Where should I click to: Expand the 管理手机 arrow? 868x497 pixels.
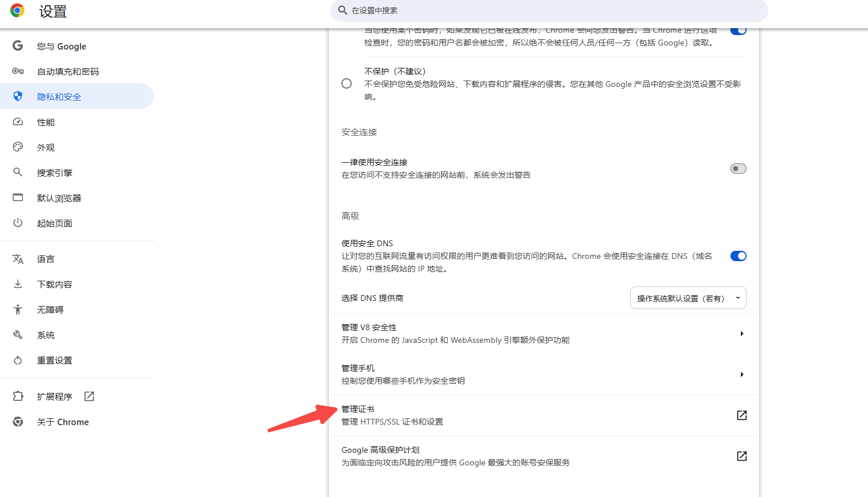point(742,374)
